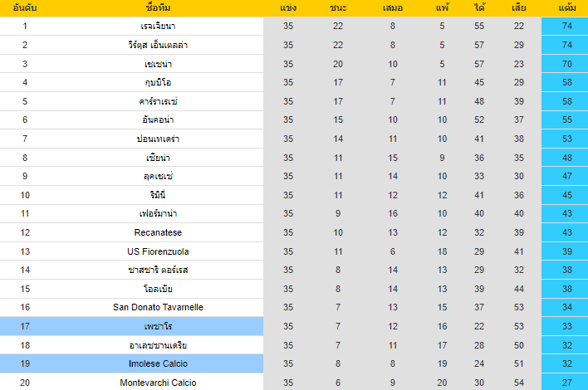Screen dimensions: 588x390
Task: Click the เสมอ draws column header
Action: [x=393, y=8]
